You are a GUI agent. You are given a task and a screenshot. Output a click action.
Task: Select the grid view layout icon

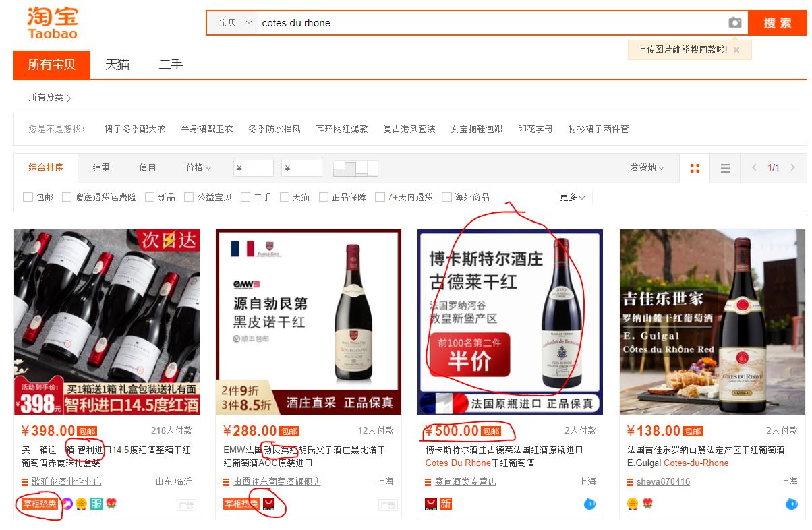694,168
